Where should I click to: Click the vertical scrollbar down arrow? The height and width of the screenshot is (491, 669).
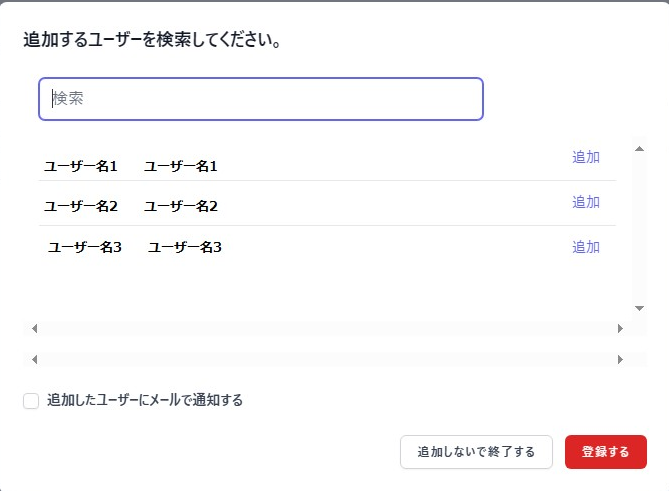[x=639, y=308]
